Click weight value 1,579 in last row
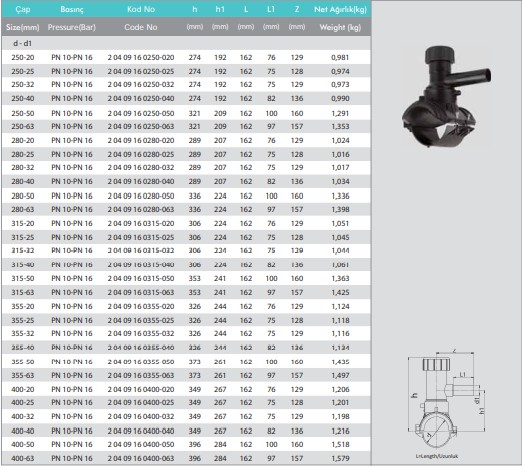522x467 pixels. [x=340, y=458]
